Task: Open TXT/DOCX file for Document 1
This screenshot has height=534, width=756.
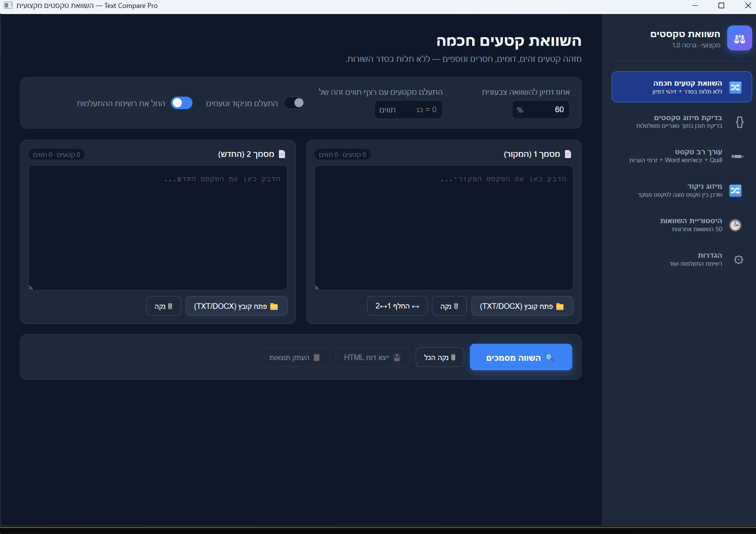Action: coord(522,306)
